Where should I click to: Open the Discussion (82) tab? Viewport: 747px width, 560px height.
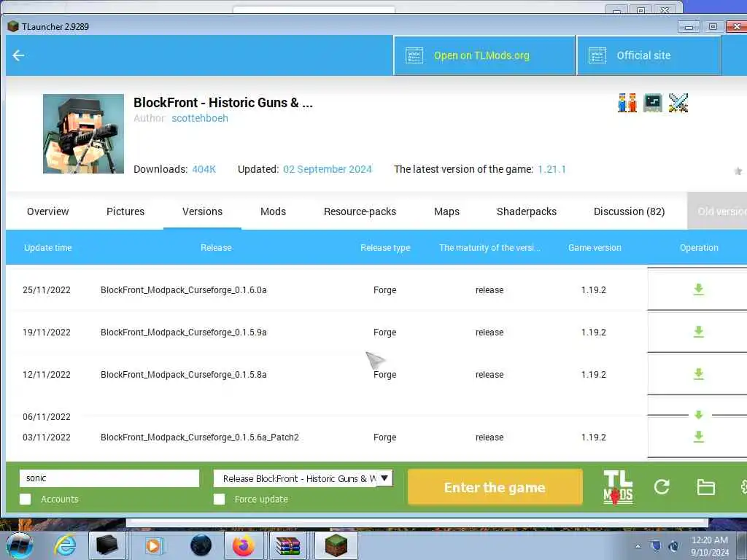click(x=630, y=211)
